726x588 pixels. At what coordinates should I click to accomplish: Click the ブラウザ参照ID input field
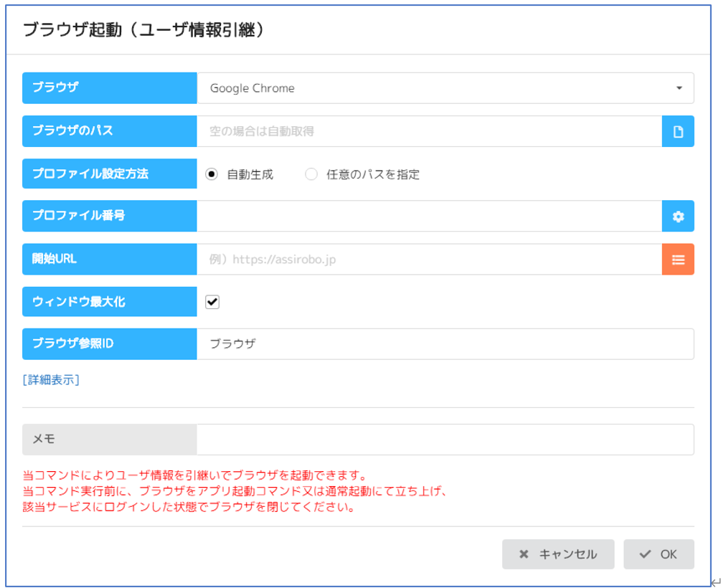click(445, 343)
